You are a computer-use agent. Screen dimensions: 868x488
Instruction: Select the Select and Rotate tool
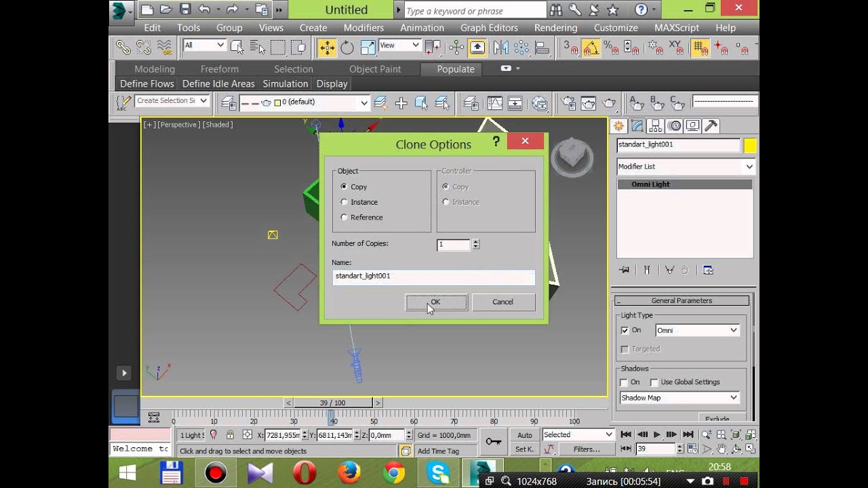click(x=347, y=47)
